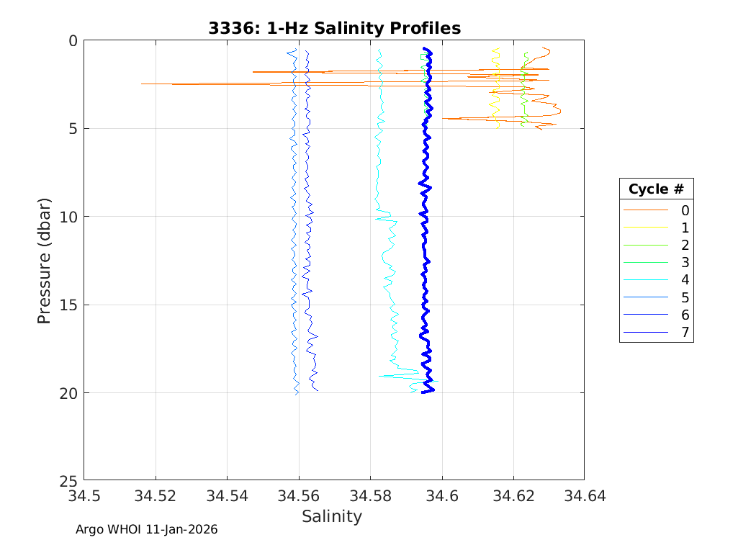The height and width of the screenshot is (540, 756).
Task: Click the 34.6 salinity tick label
Action: tap(441, 496)
